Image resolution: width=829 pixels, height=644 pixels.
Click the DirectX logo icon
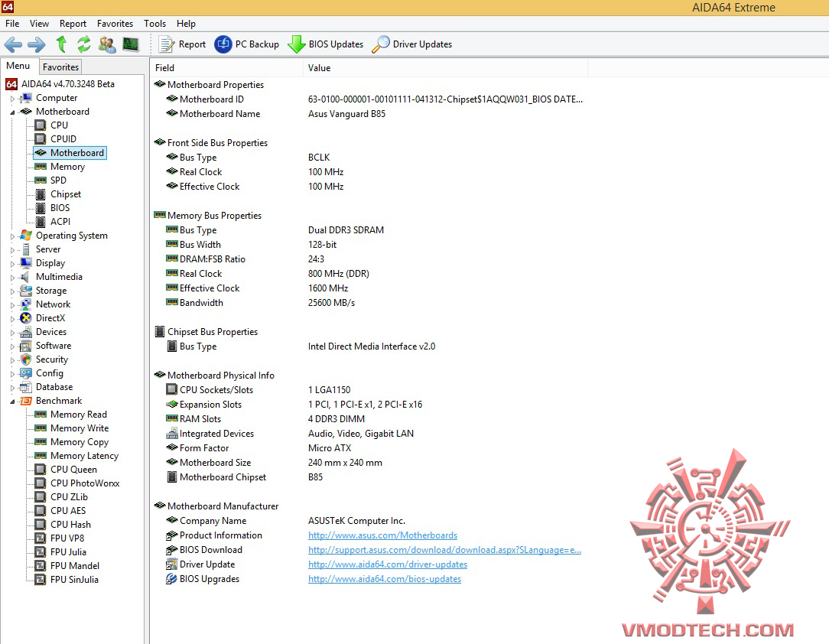tap(25, 317)
